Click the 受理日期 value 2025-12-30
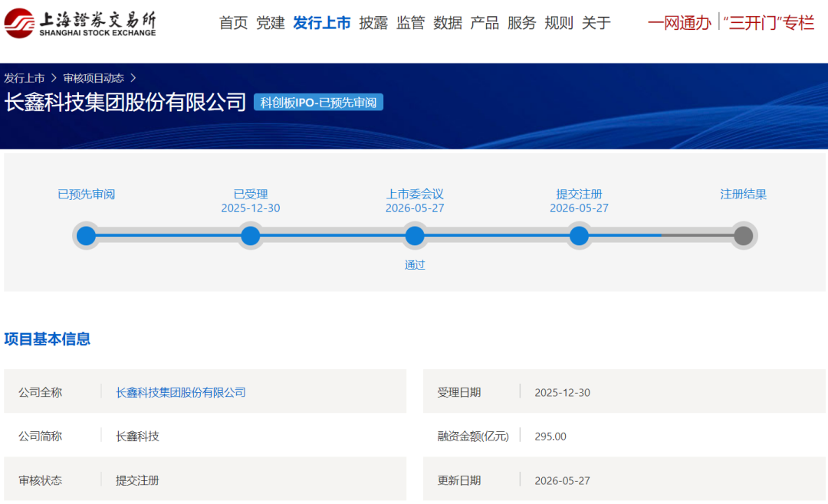The image size is (828, 504). click(x=563, y=393)
